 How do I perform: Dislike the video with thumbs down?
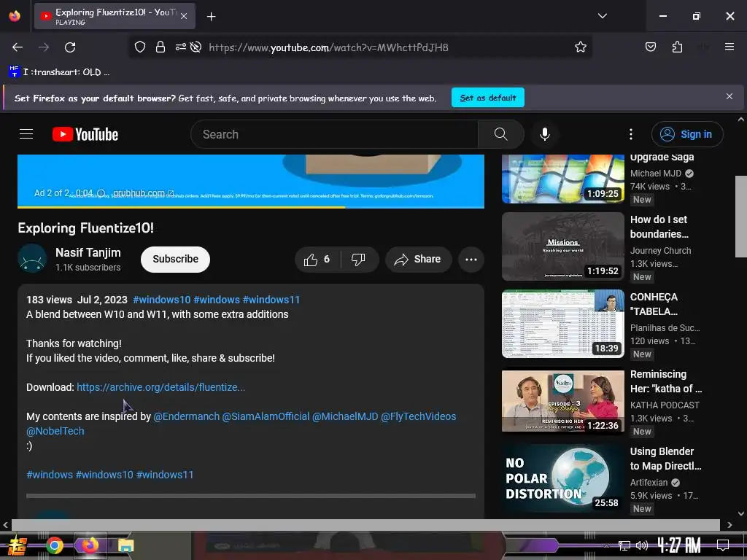(358, 259)
